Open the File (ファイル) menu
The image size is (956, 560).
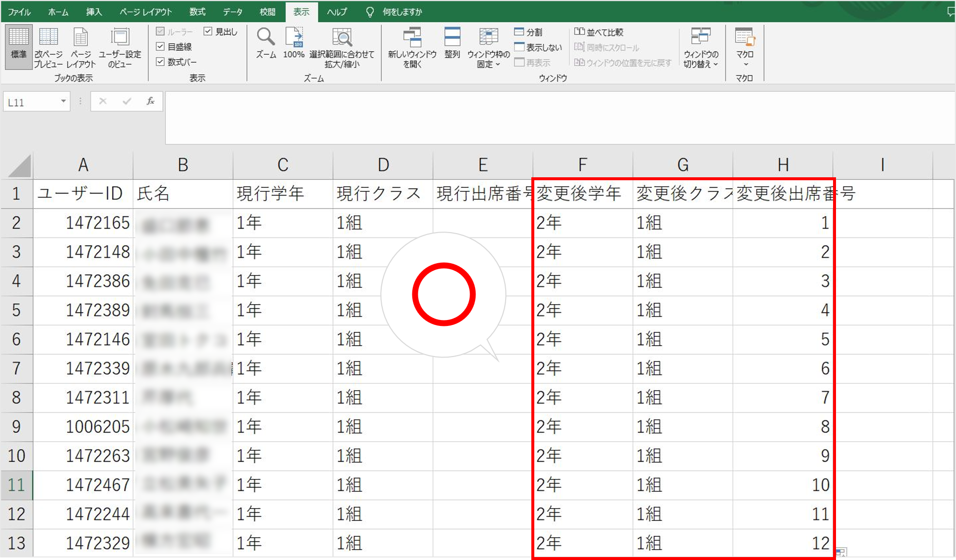coord(19,11)
